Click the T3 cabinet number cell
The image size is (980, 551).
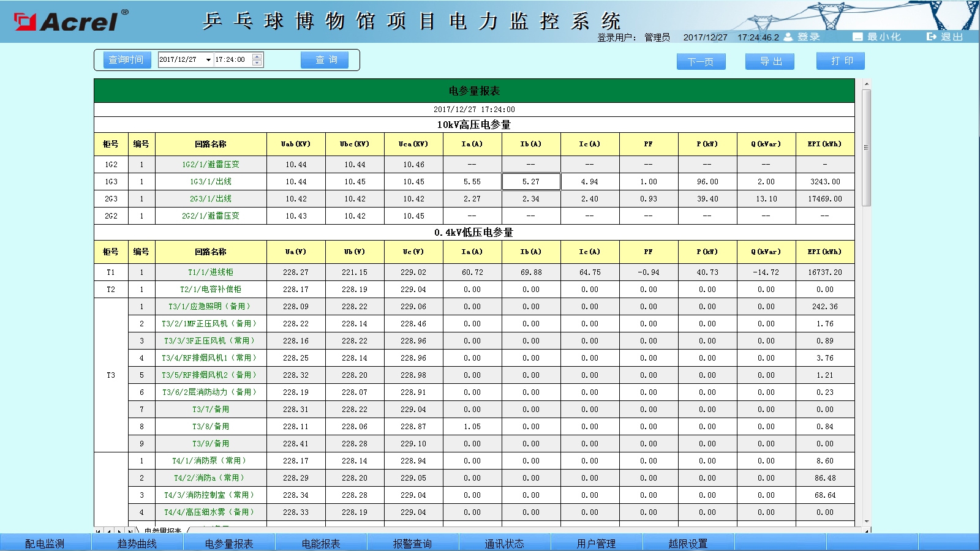(x=111, y=375)
